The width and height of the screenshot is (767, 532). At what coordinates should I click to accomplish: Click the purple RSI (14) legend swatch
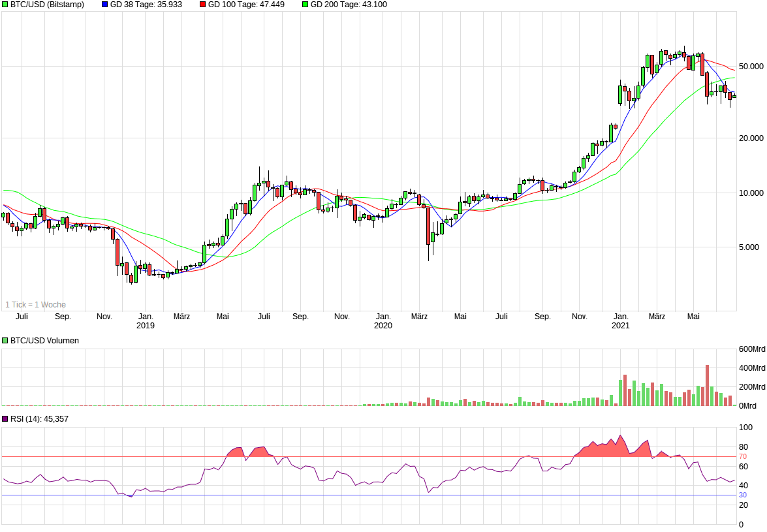click(5, 418)
